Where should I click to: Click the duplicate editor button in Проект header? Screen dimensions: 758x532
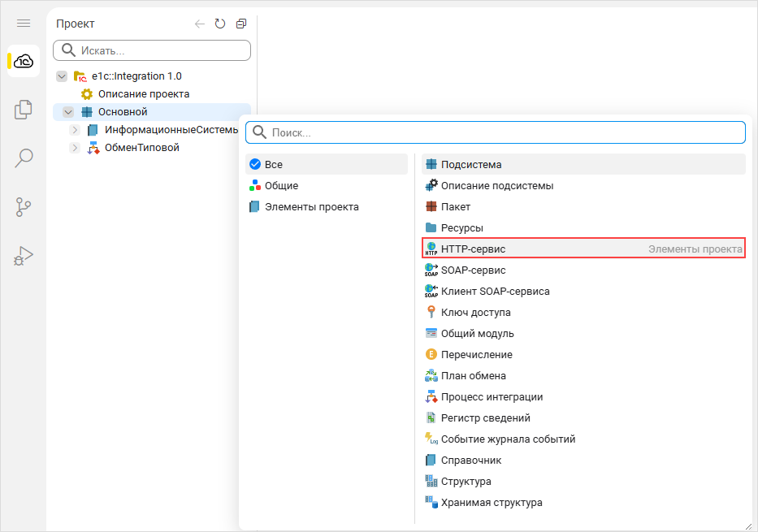240,24
